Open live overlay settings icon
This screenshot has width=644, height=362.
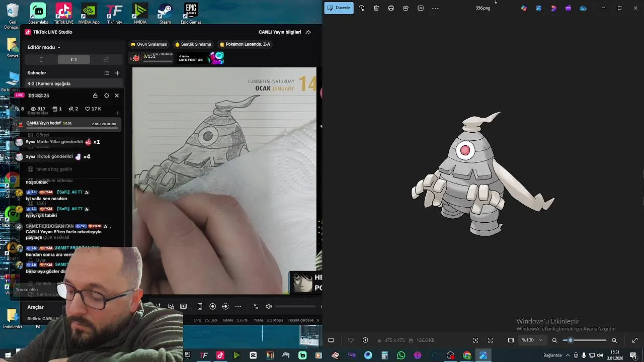pos(106,96)
